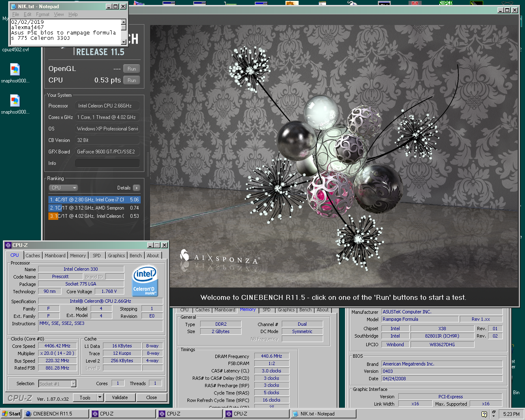Click the X38 chipset value
This screenshot has width=525, height=420.
442,329
